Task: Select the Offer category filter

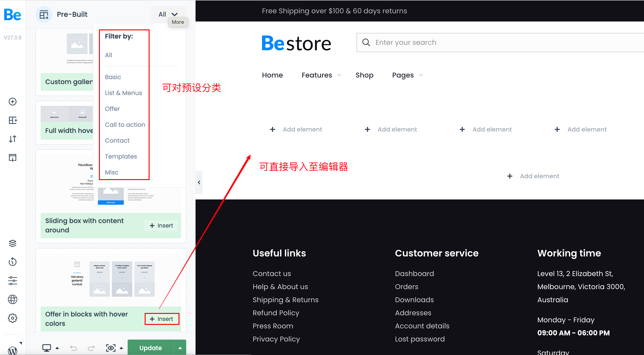Action: (x=112, y=108)
